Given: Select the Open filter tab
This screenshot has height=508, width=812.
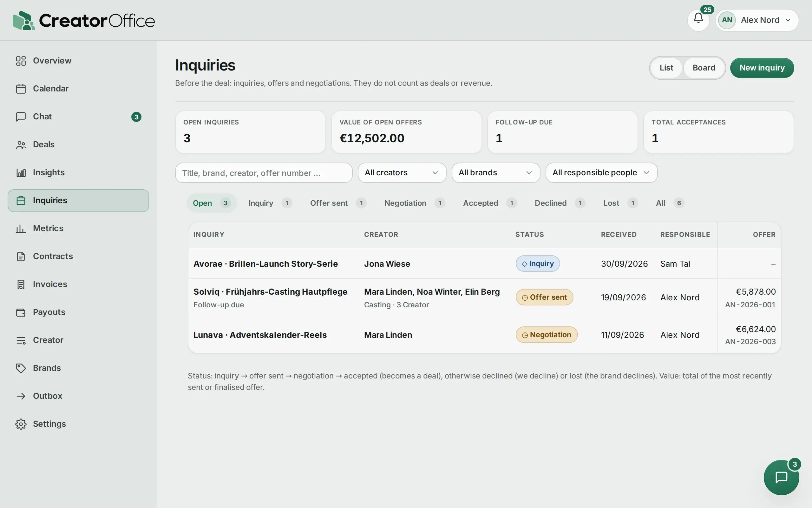Looking at the screenshot, I should 211,203.
